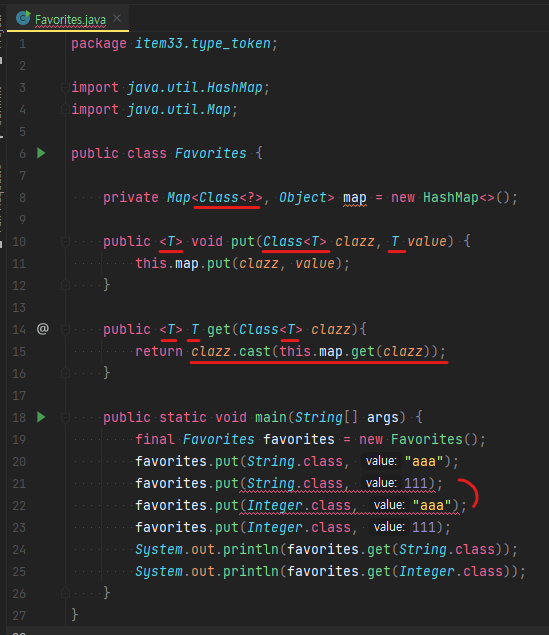The image size is (549, 635).
Task: Click the @ gutter marker on line 14
Action: pyautogui.click(x=43, y=328)
